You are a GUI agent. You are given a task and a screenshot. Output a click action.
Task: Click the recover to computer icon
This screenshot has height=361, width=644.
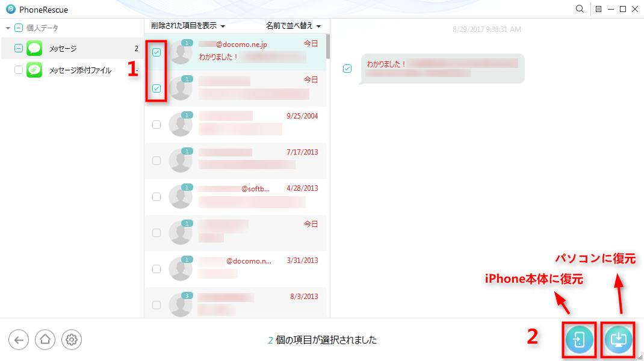pos(618,340)
